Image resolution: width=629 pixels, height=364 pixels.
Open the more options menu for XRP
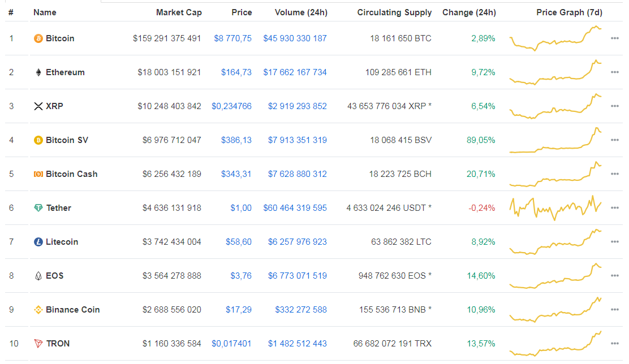[614, 106]
